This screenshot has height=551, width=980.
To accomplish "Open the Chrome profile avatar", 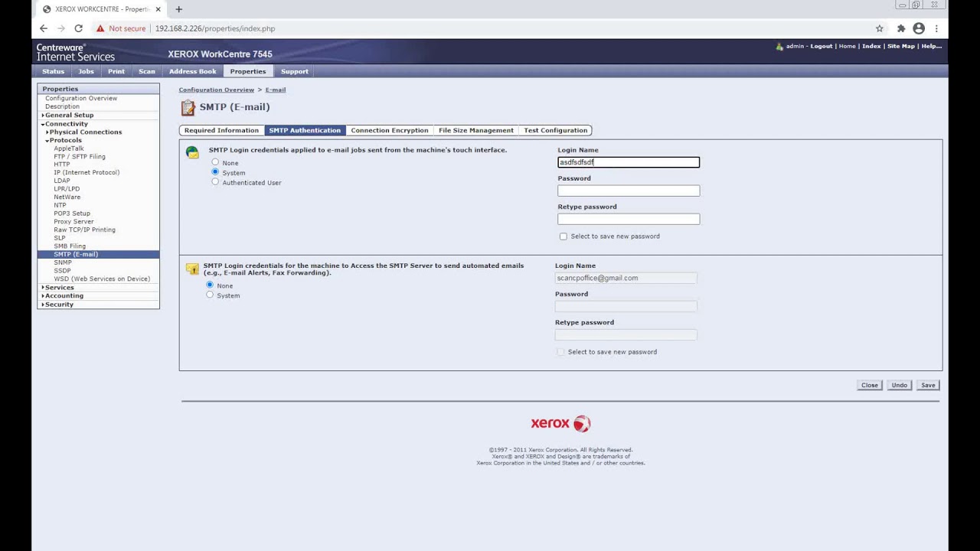I will click(x=919, y=28).
